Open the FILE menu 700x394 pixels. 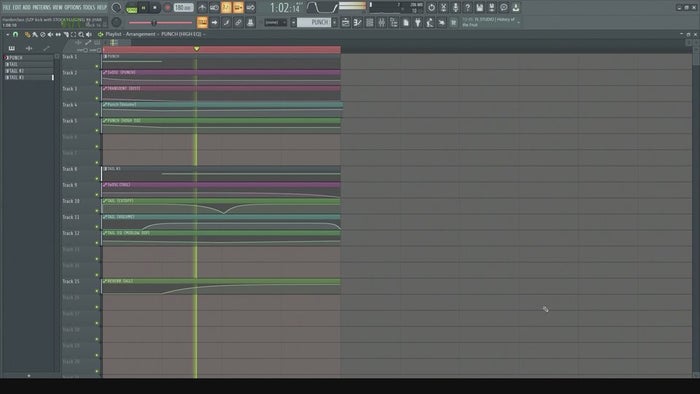(7, 8)
